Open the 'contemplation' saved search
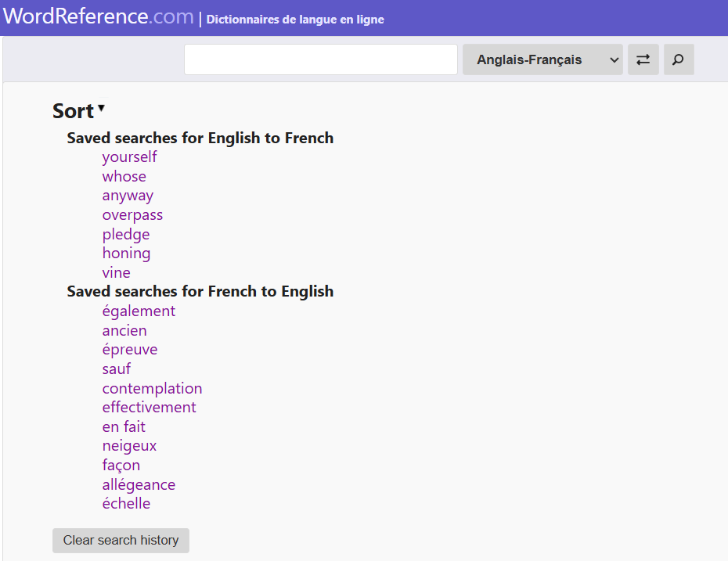The image size is (728, 561). (x=152, y=389)
